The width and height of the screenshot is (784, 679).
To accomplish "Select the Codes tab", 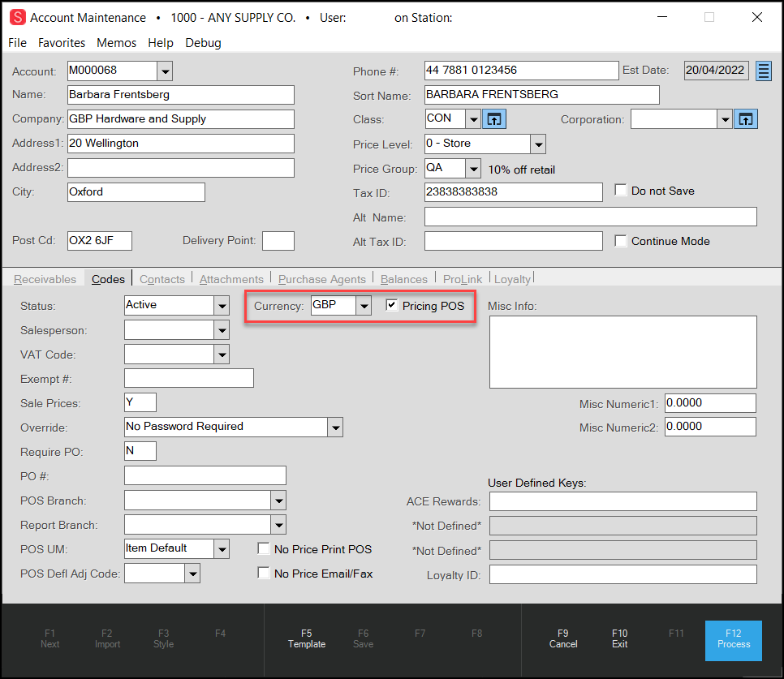I will point(108,279).
